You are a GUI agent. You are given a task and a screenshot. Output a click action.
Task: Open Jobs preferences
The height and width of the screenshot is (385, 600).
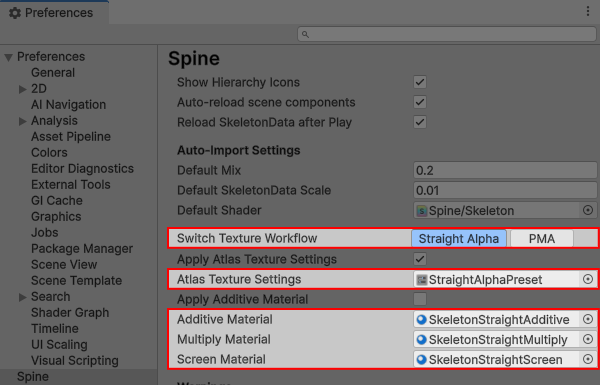pyautogui.click(x=44, y=232)
